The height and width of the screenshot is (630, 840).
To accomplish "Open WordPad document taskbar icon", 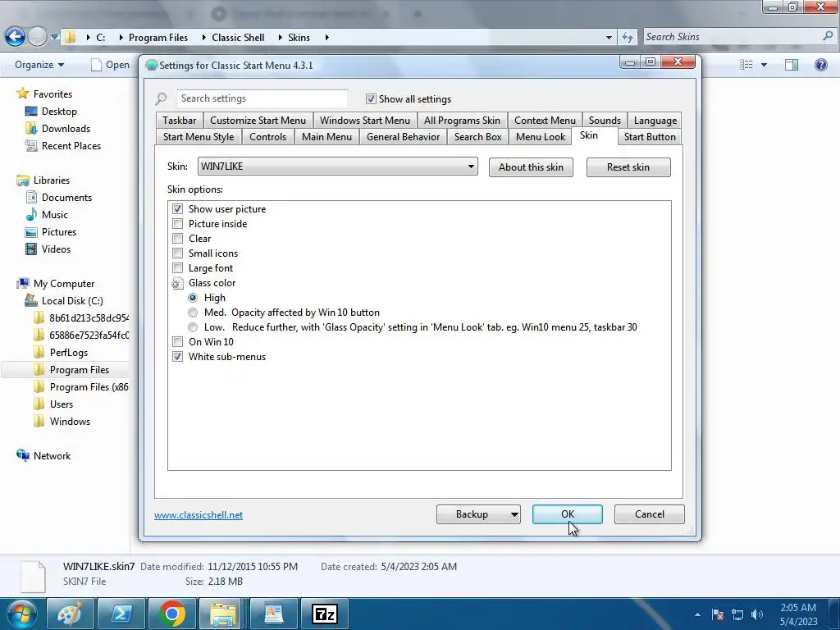I will point(274,614).
